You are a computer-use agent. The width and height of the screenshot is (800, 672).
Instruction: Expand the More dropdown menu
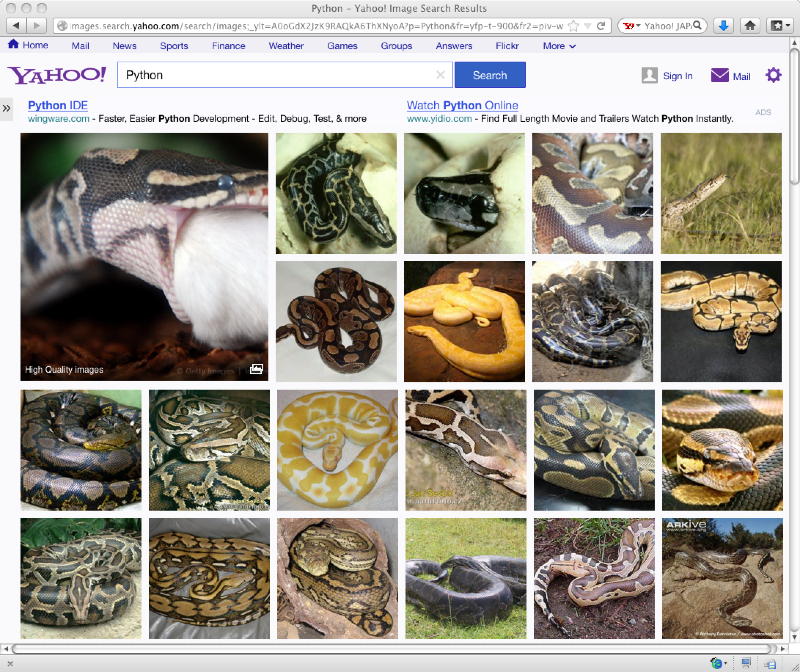(x=559, y=46)
